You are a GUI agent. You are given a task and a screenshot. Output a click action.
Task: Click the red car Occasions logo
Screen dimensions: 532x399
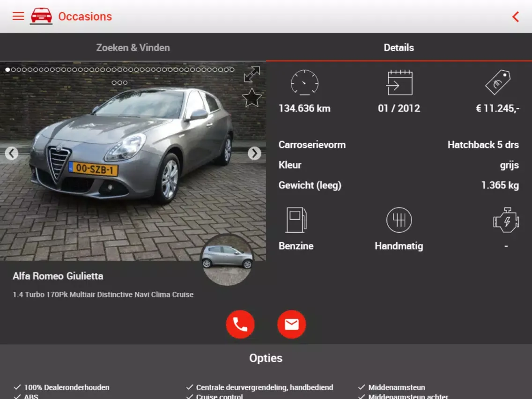point(41,16)
